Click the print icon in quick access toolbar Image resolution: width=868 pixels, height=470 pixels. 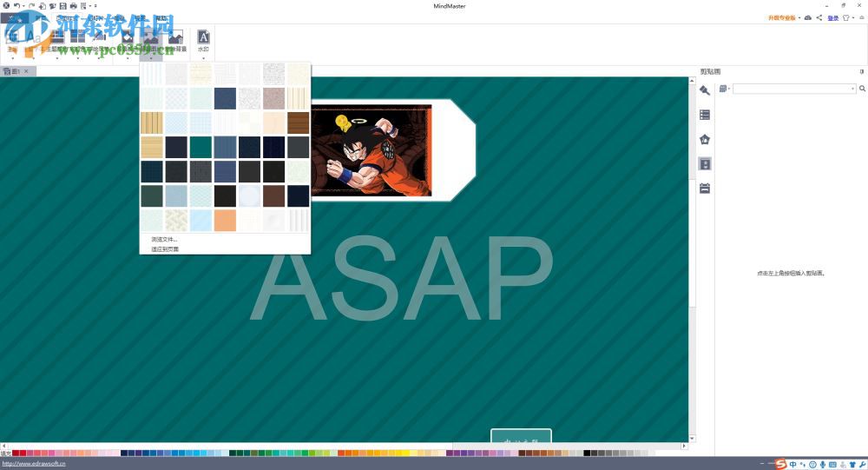73,5
